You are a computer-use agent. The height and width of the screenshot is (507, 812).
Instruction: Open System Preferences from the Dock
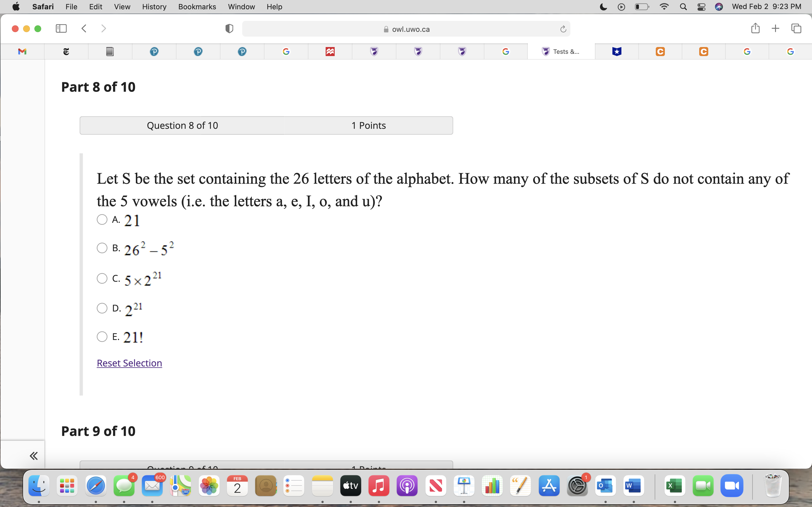pos(577,486)
